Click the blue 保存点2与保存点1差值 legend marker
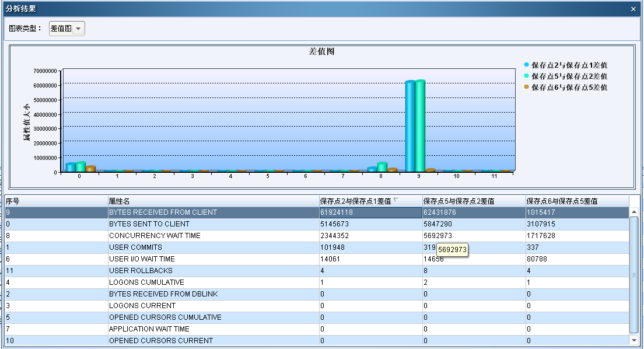This screenshot has height=349, width=644. pyautogui.click(x=527, y=65)
